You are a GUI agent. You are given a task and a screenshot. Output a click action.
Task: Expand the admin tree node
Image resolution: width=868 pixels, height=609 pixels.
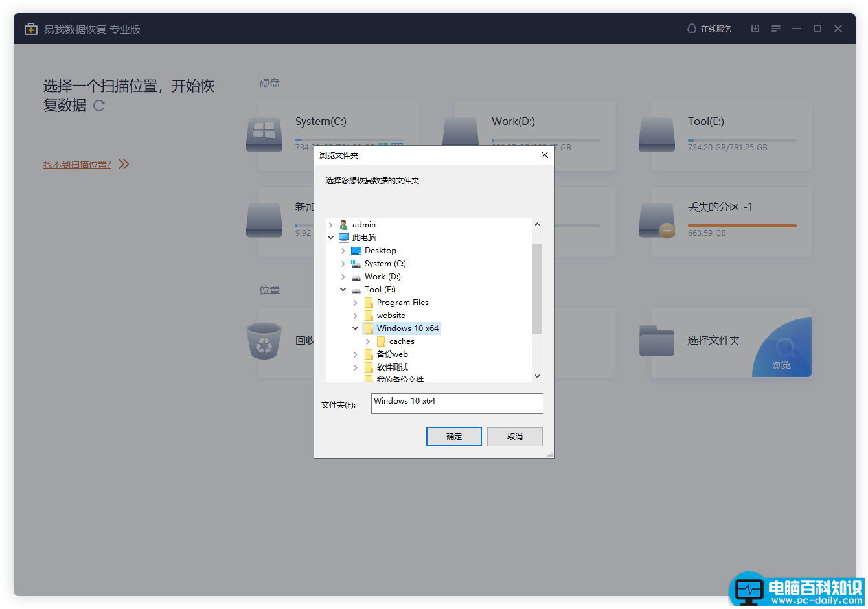tap(331, 225)
